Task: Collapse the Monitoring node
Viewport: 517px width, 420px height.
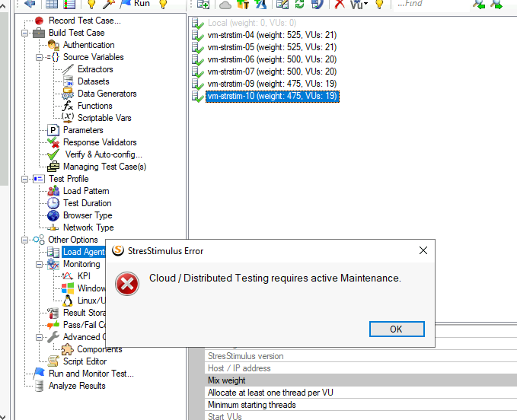Action: 40,264
